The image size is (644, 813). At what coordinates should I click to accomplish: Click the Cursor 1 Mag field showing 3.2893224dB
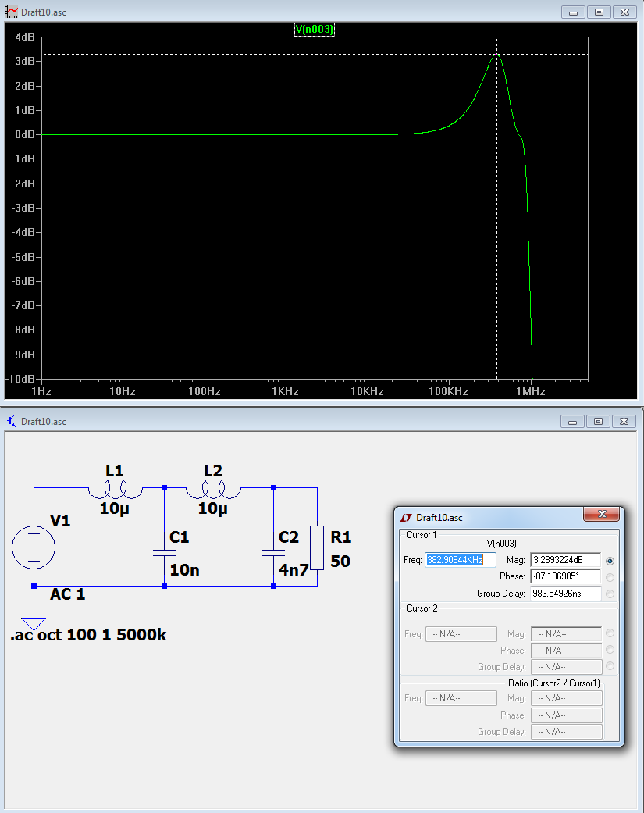tap(566, 560)
